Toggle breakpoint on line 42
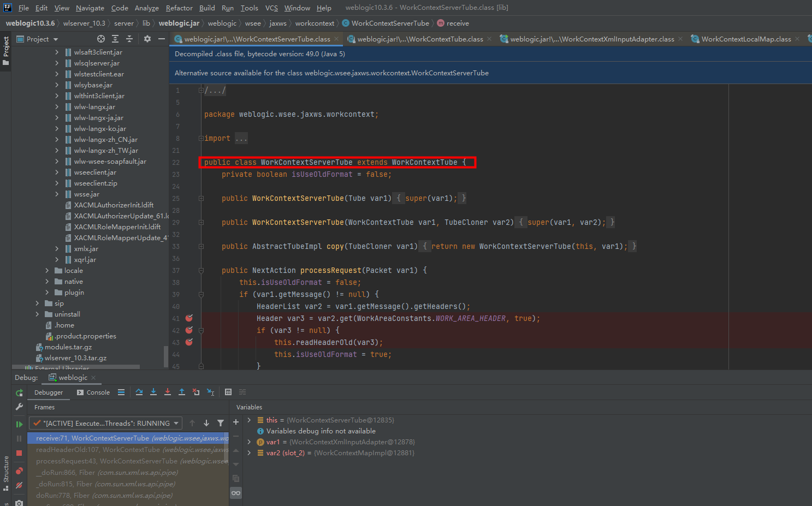Screen dimensions: 812x506 point(189,330)
